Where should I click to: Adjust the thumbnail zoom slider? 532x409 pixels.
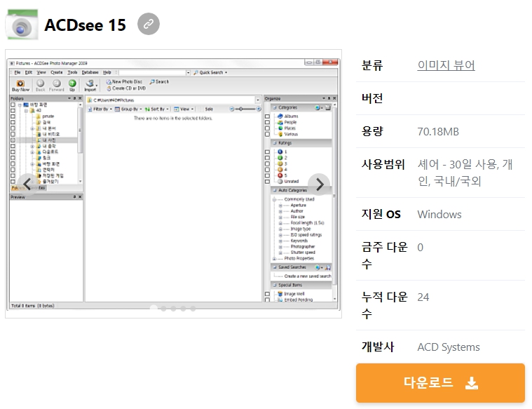point(245,109)
